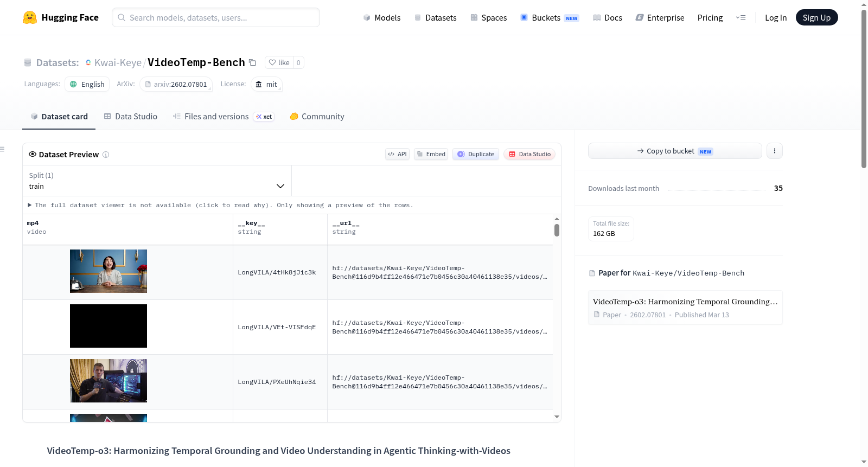Screen dimensions: 868x467
Task: Focus the search models, datasets, users field
Action: (216, 17)
